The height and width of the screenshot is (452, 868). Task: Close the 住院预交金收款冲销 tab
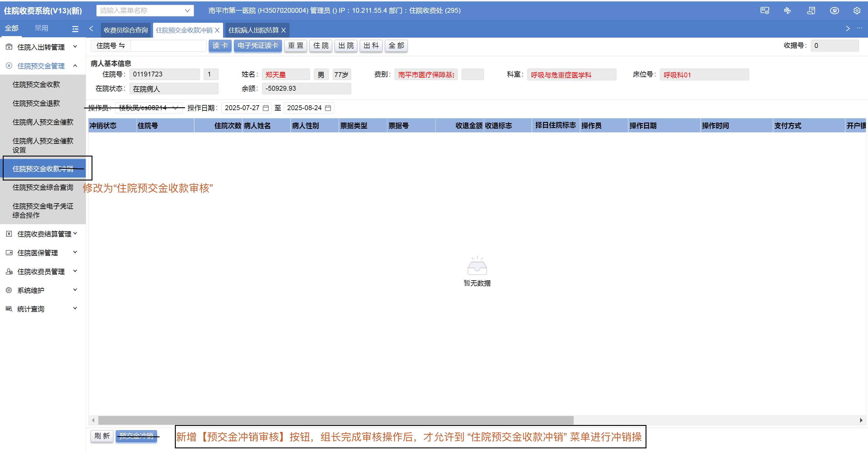[x=217, y=30]
